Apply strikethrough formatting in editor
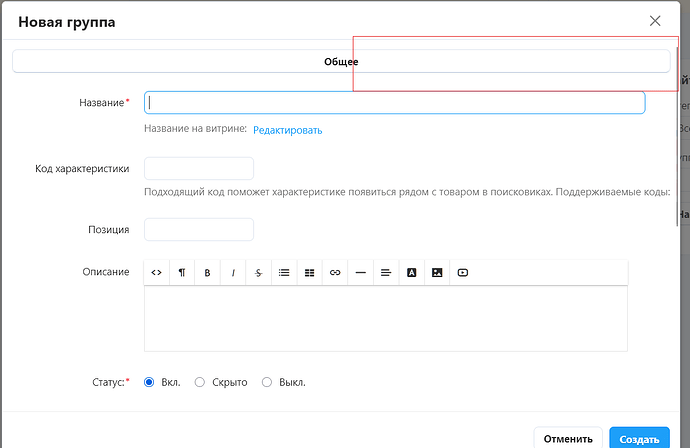 [258, 272]
